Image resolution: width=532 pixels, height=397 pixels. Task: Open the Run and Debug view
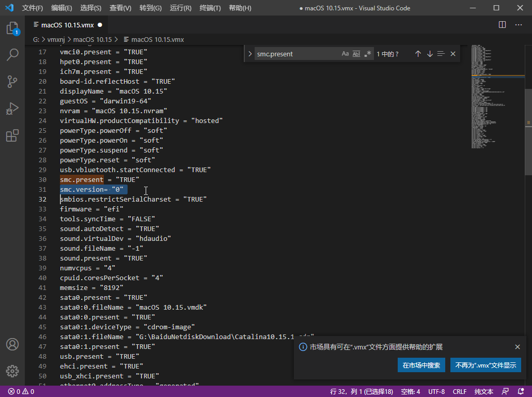click(12, 109)
